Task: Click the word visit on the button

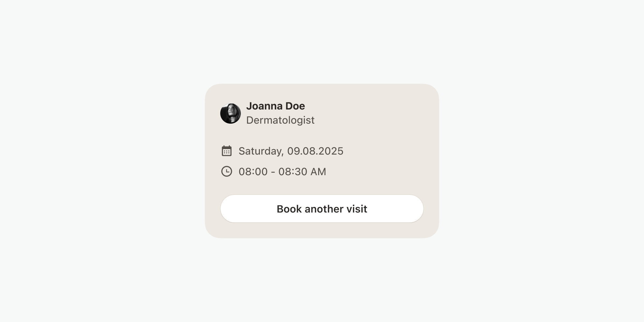Action: pyautogui.click(x=357, y=209)
